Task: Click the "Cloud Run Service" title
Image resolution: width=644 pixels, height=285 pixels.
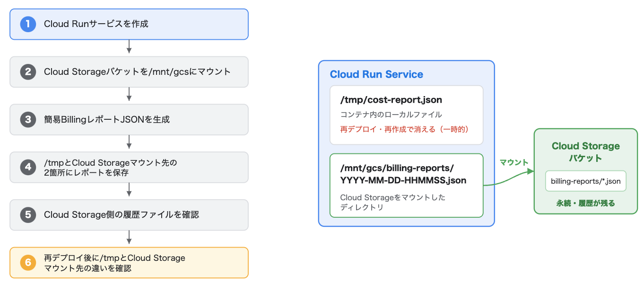Action: pos(376,74)
